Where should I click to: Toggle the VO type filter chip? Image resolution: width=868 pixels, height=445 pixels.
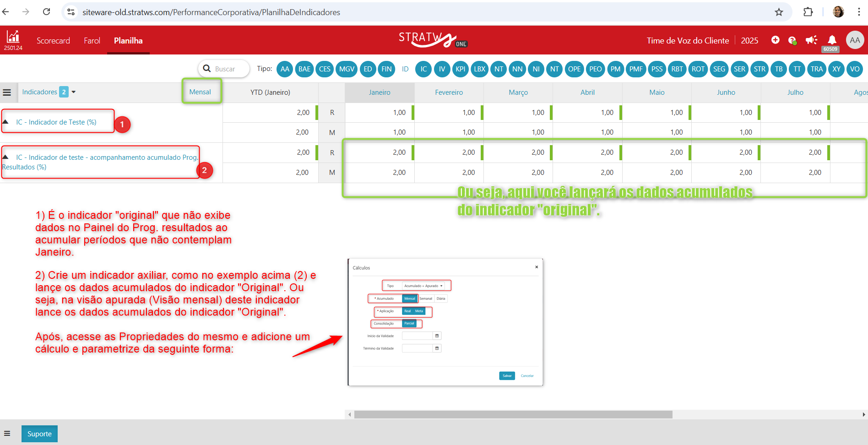855,69
